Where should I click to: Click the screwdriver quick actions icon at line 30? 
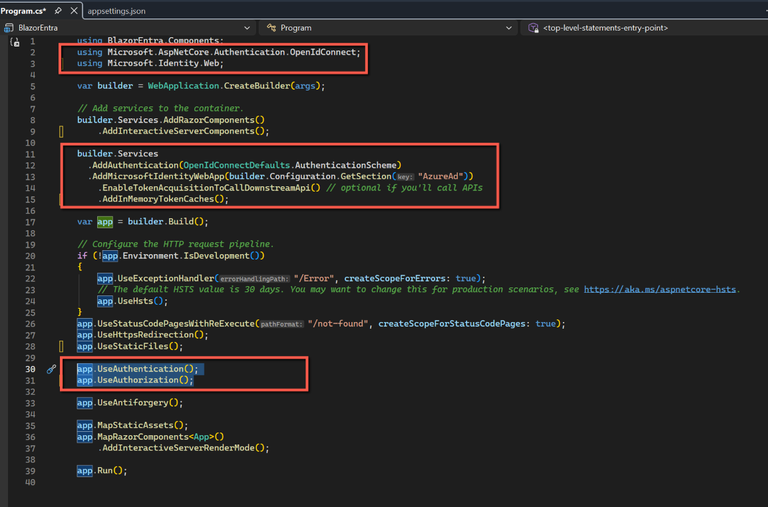coord(51,369)
